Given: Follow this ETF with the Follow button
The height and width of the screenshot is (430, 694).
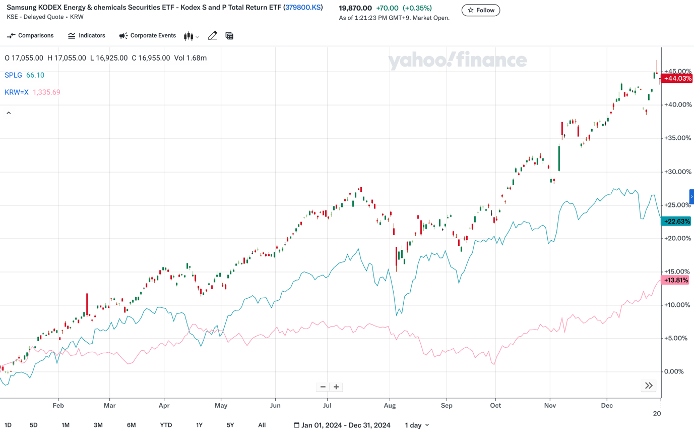Looking at the screenshot, I should click(x=481, y=10).
